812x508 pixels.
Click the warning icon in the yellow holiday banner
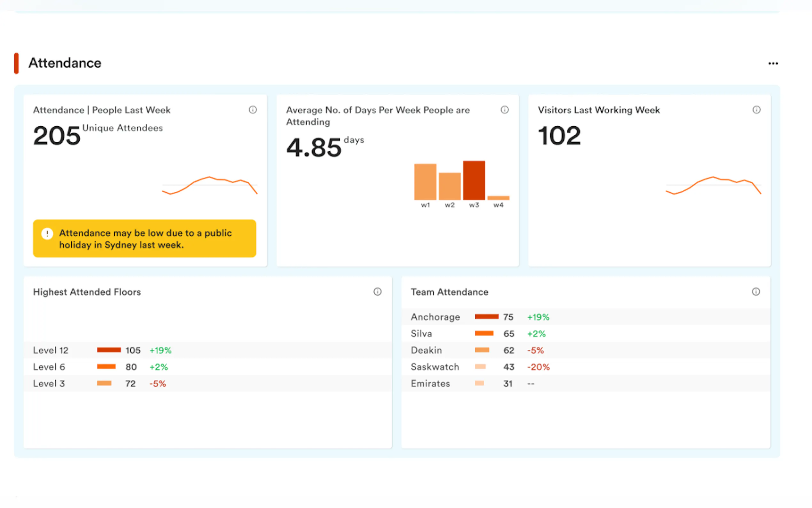[47, 233]
